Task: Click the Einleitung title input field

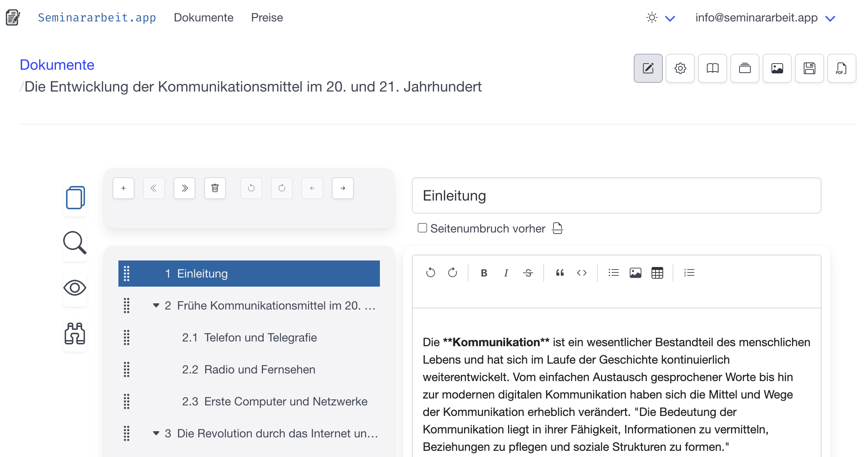Action: pyautogui.click(x=616, y=195)
